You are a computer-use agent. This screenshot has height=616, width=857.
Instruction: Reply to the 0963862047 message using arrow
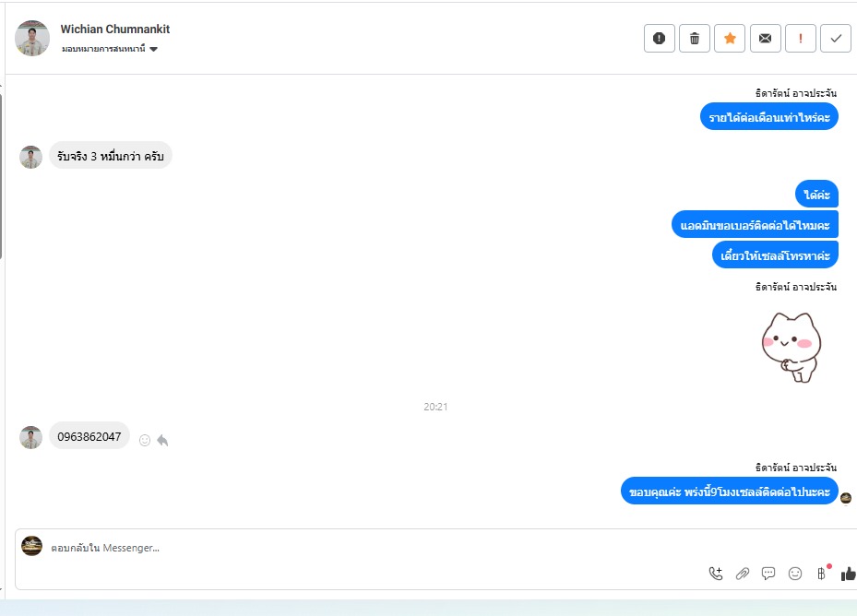click(x=162, y=441)
